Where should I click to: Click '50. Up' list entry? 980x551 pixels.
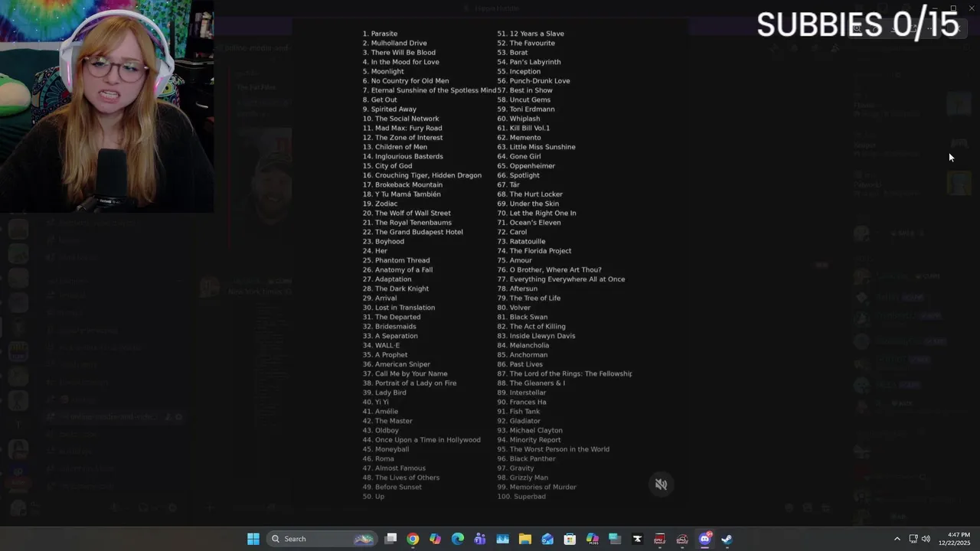pos(373,497)
